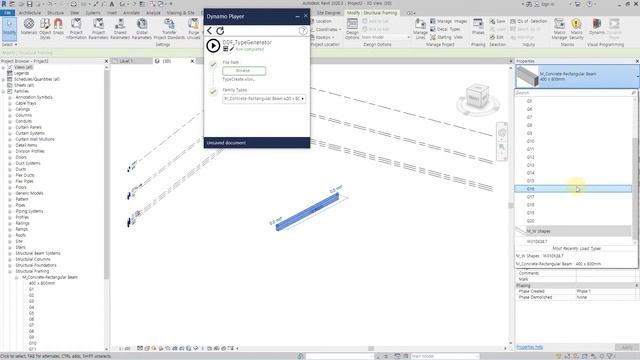640x360 pixels.
Task: Click the type list vertical scrollbar
Action: [x=635, y=188]
